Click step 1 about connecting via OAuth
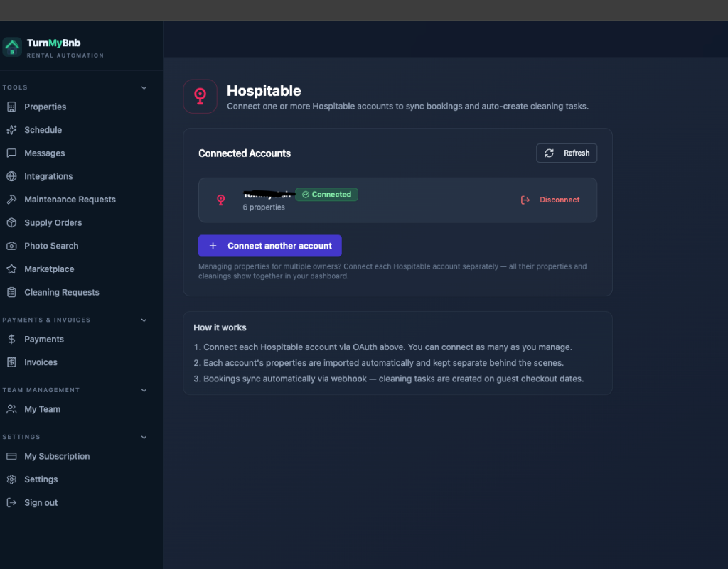The width and height of the screenshot is (728, 569). pos(382,347)
